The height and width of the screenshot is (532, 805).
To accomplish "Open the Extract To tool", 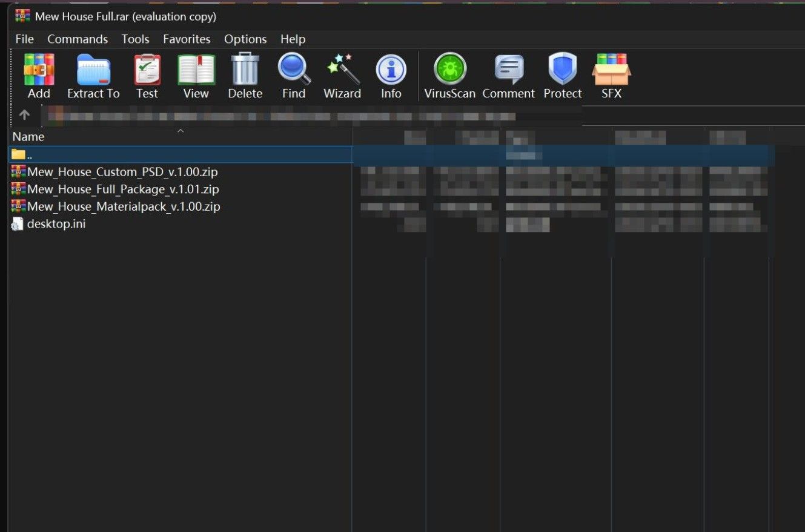I will tap(93, 76).
